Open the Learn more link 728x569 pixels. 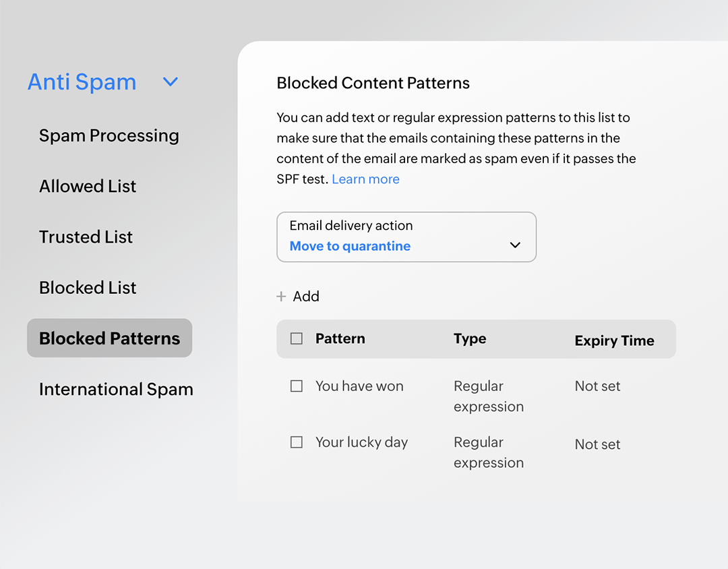[x=365, y=179]
